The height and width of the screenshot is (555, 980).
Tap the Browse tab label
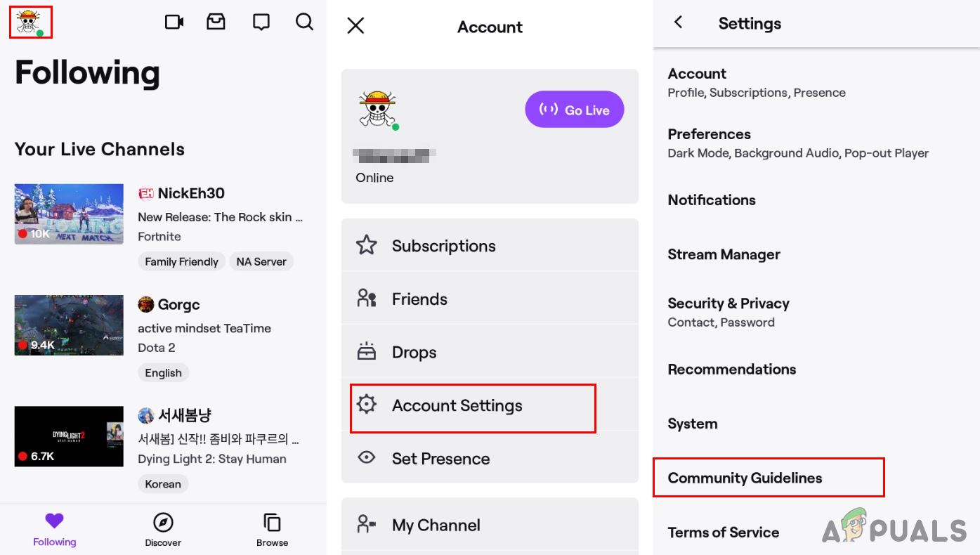pos(272,542)
